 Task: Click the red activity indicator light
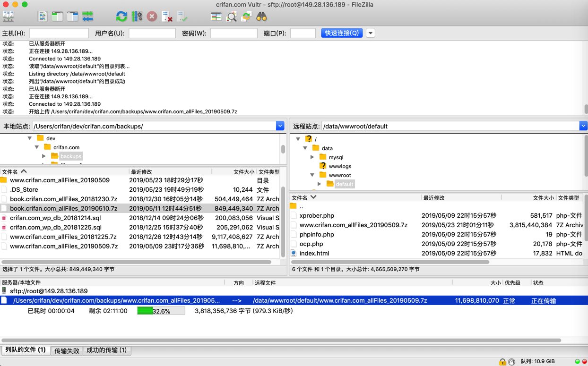click(584, 361)
